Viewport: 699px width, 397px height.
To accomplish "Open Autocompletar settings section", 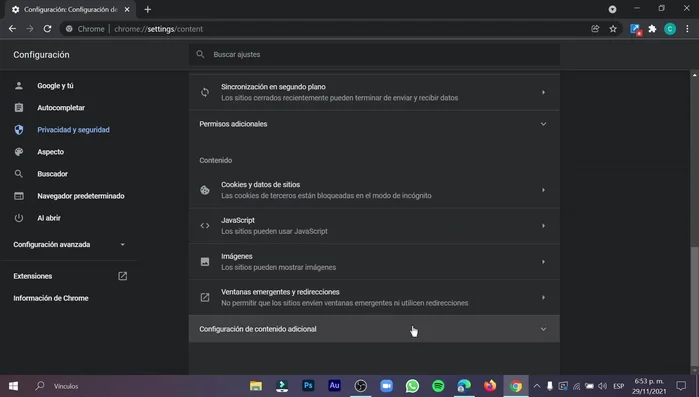I will coord(61,108).
